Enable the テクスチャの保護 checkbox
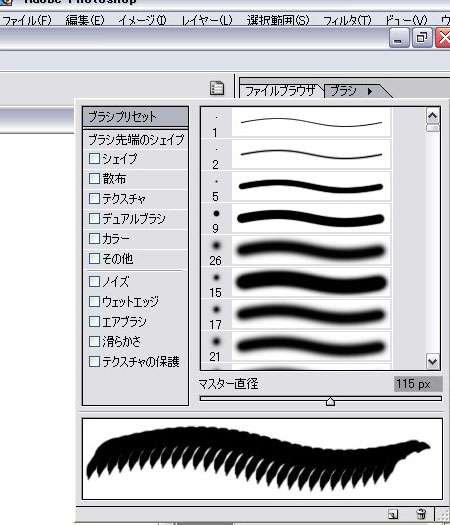450x525 pixels. [94, 362]
